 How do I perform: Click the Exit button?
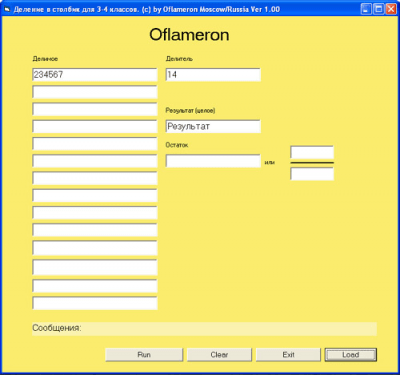288,355
